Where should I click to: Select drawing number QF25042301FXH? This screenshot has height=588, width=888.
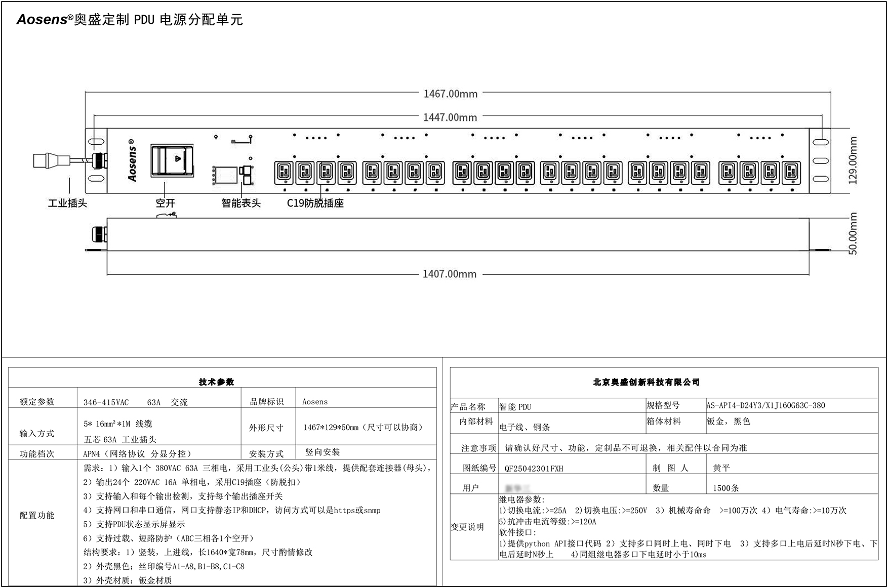(x=534, y=469)
